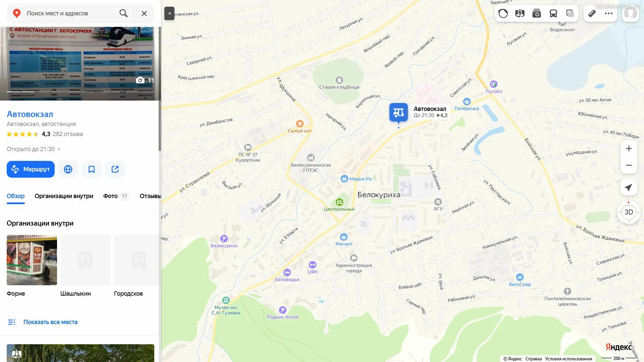Screen dimensions: 644x362
Task: Click the Родник Алтая marker
Action: pyautogui.click(x=283, y=310)
